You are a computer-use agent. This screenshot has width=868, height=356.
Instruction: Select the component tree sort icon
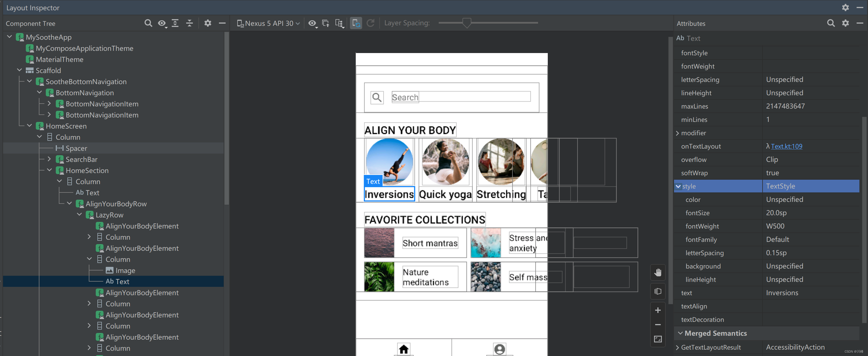click(x=176, y=23)
